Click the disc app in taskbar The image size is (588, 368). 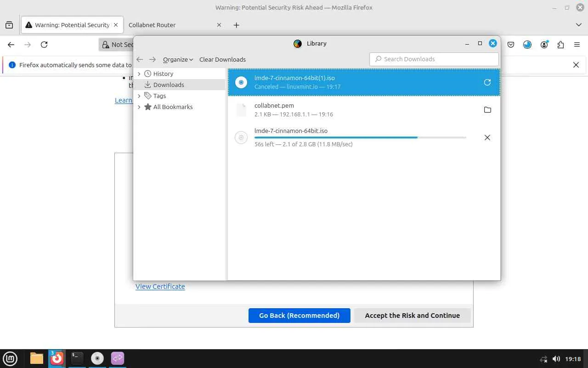(97, 358)
